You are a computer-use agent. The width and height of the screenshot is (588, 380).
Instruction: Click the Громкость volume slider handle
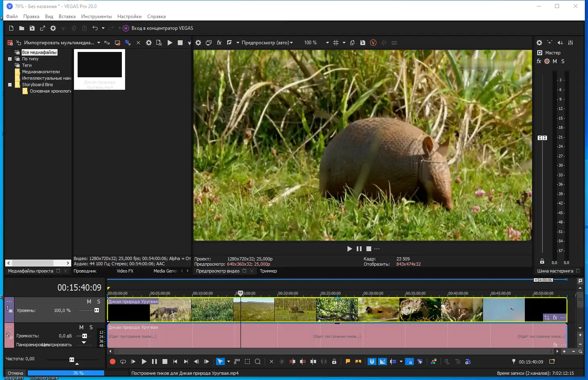click(x=84, y=336)
